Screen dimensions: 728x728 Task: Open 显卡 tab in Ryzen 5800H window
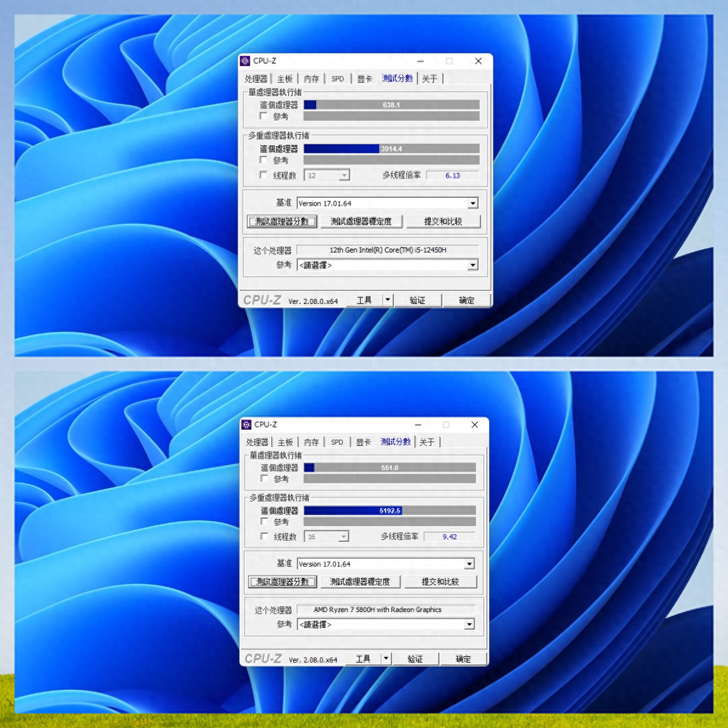[x=363, y=442]
